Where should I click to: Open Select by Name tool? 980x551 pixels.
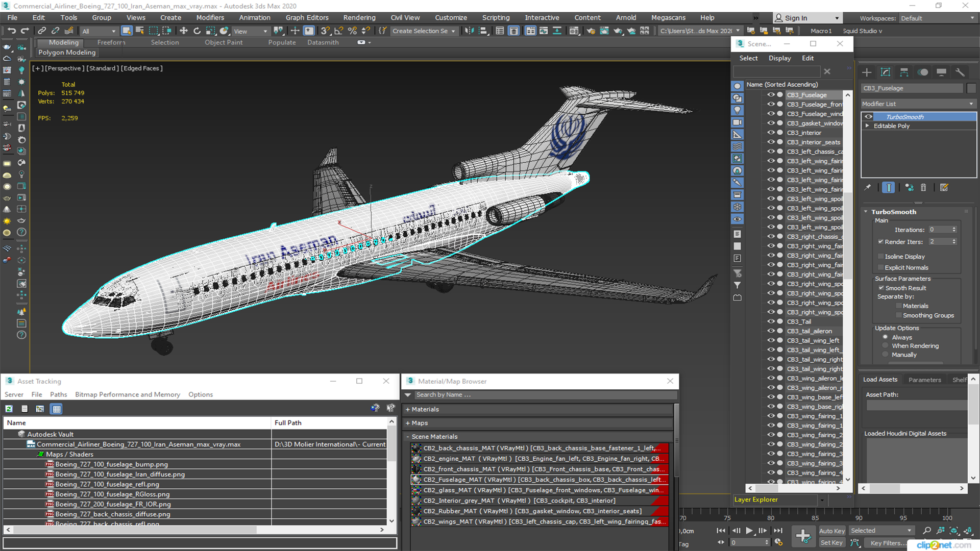click(x=140, y=31)
